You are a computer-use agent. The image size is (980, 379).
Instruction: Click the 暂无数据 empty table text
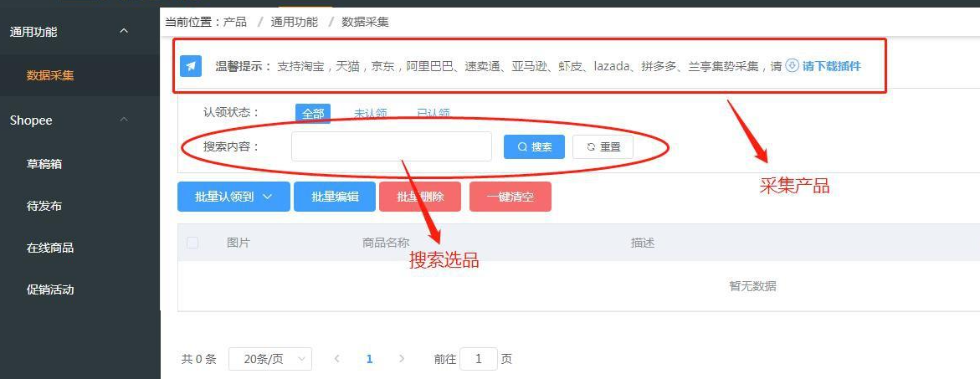tap(752, 286)
